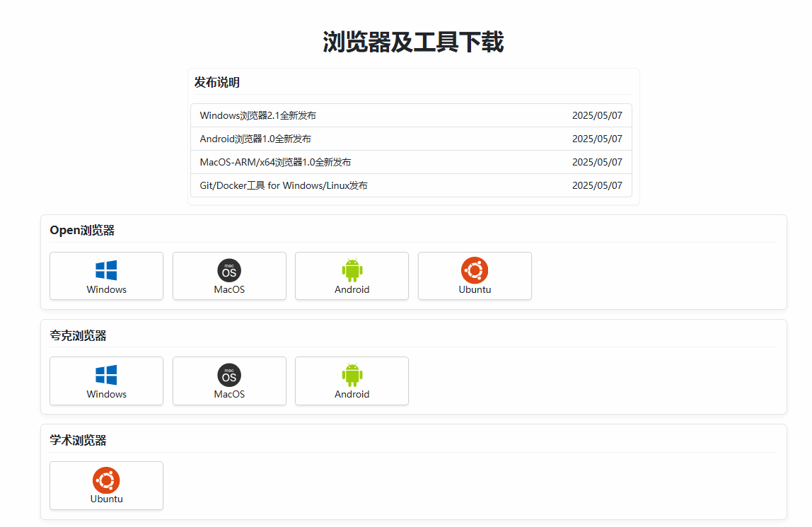The image size is (812, 527).
Task: Click the Android robot icon under Open浏览器
Action: click(x=352, y=270)
